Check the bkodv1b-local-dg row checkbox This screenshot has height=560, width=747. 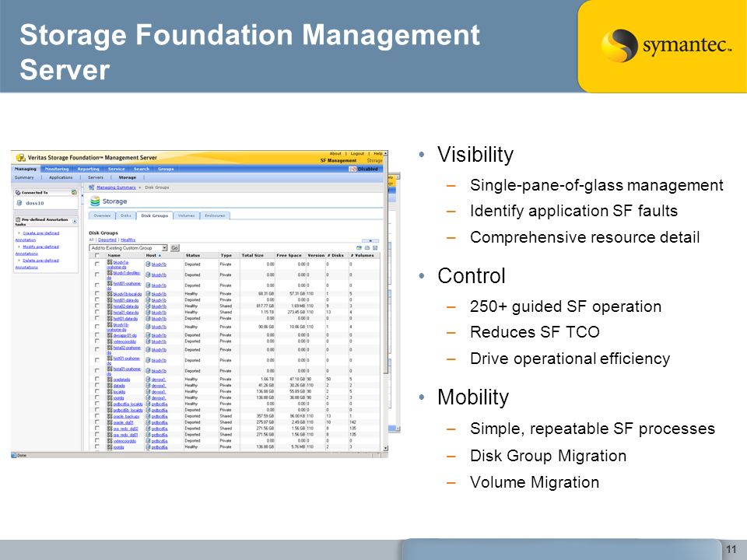[x=96, y=293]
